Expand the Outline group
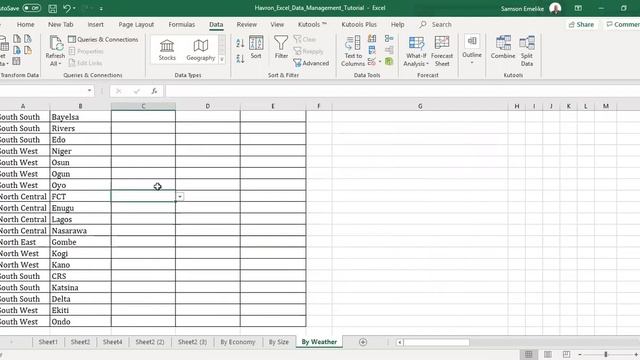This screenshot has height=360, width=640. [x=472, y=50]
